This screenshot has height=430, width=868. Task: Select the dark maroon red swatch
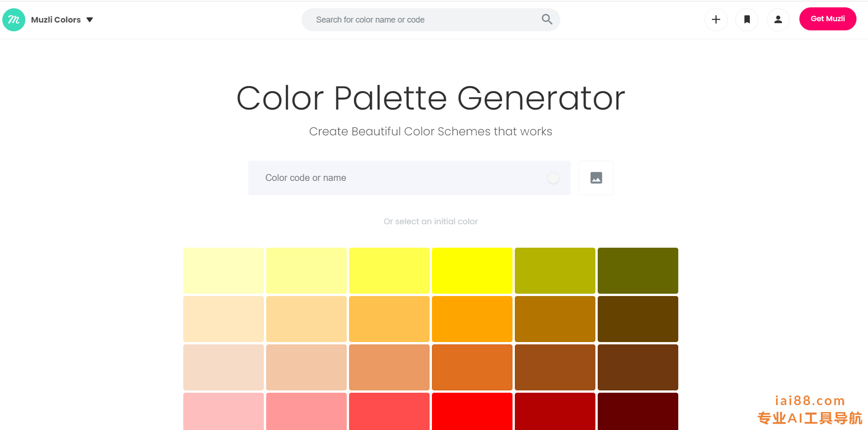638,411
